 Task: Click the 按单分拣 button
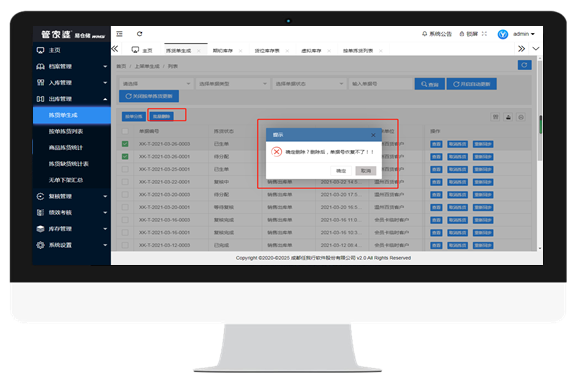click(x=134, y=116)
